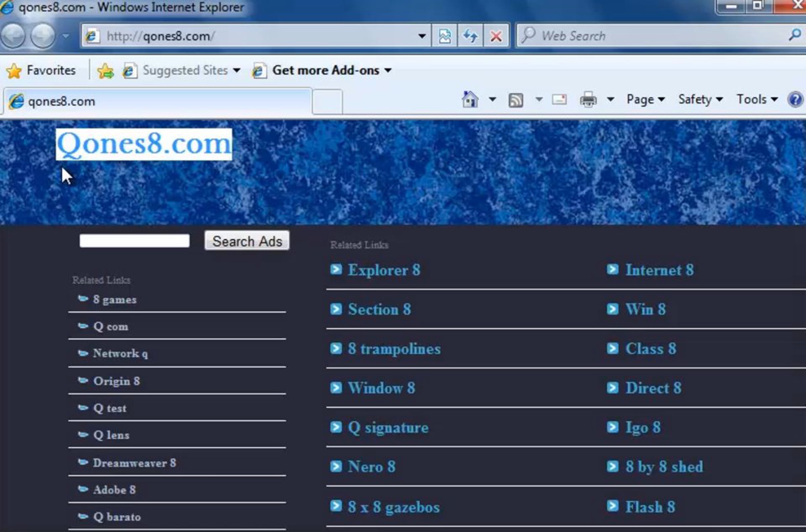Open the Safety menu
Image resolution: width=806 pixels, height=532 pixels.
pos(700,99)
